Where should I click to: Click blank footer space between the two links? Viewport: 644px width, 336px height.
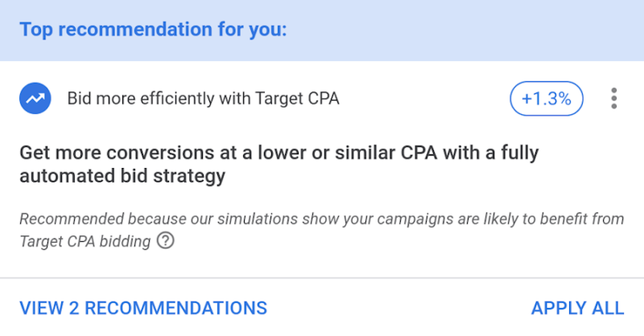click(398, 308)
